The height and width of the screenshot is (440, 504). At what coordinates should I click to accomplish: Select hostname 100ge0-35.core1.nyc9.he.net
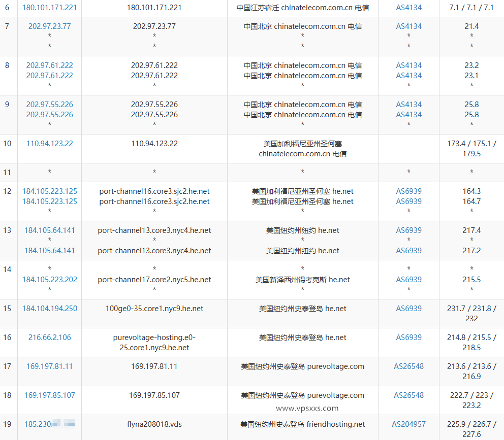tap(154, 309)
